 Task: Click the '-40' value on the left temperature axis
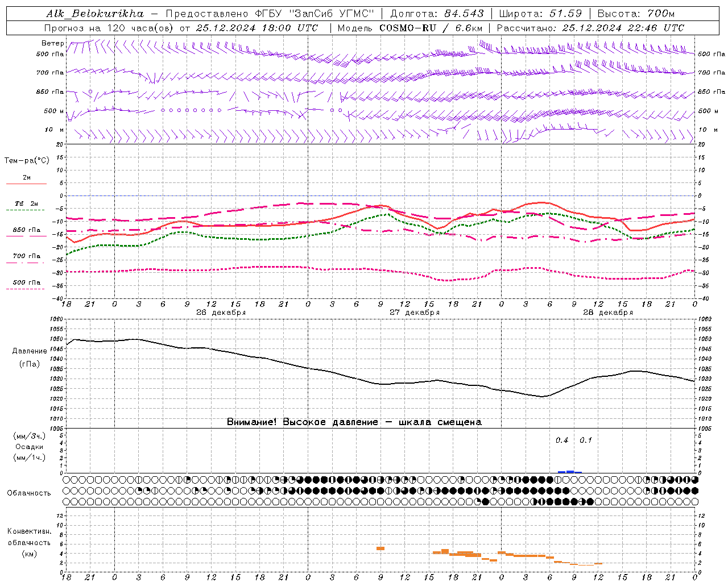click(58, 299)
